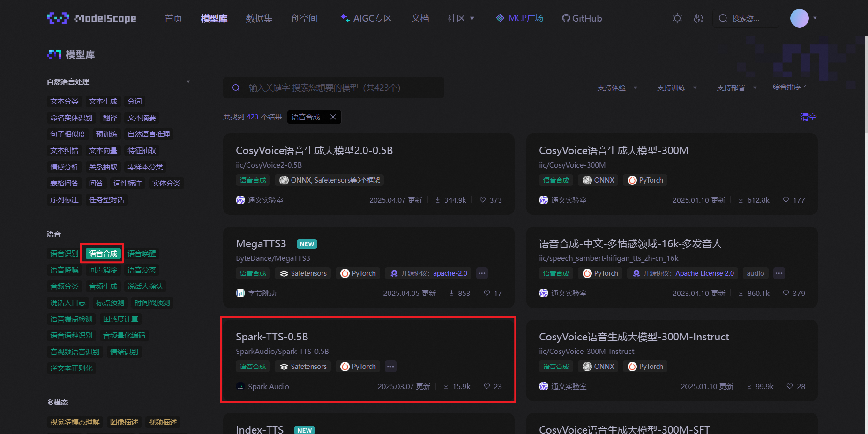868x434 pixels.
Task: Click the 模型库 heading icon
Action: (x=54, y=54)
